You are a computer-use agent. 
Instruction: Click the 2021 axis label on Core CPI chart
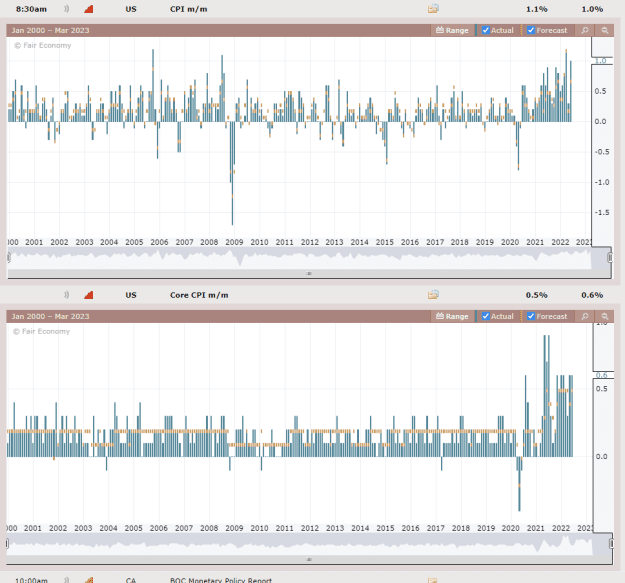pos(535,528)
